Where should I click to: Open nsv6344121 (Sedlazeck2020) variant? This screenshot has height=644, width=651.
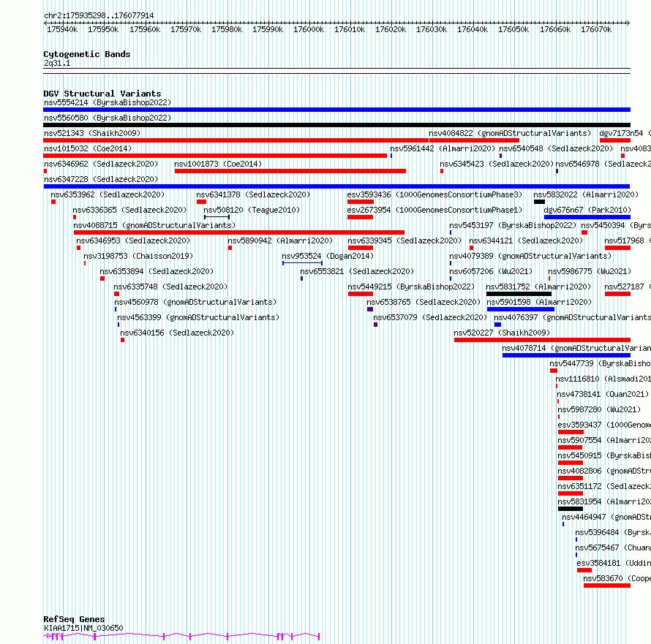coord(526,240)
